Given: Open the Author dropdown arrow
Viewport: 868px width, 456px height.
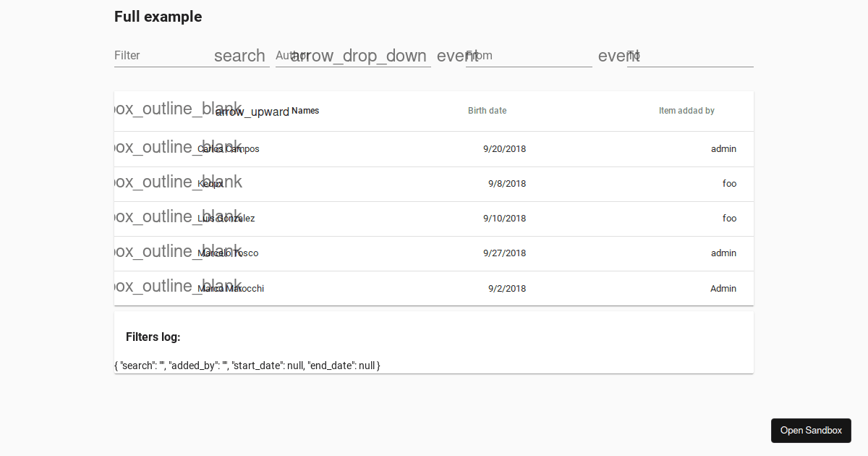Looking at the screenshot, I should 359,56.
